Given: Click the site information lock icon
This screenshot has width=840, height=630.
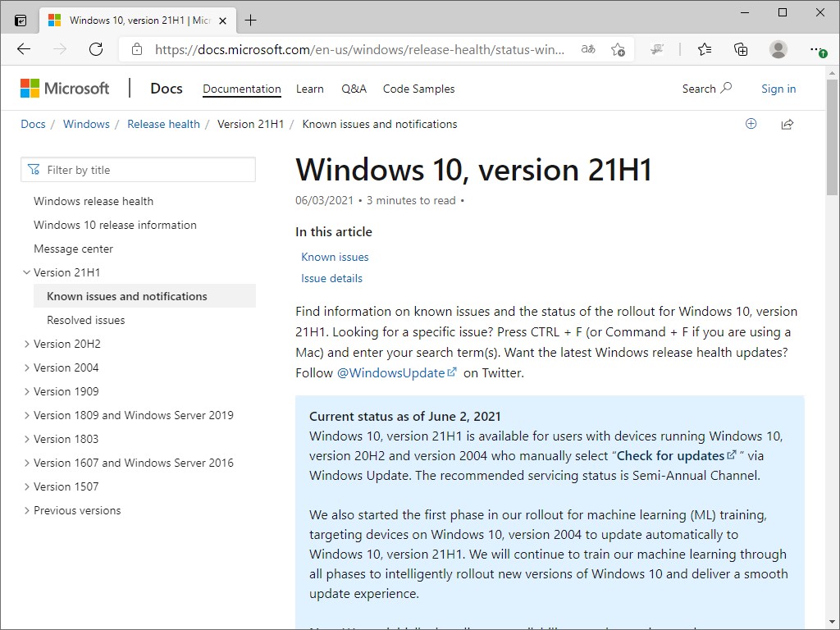Looking at the screenshot, I should 136,48.
